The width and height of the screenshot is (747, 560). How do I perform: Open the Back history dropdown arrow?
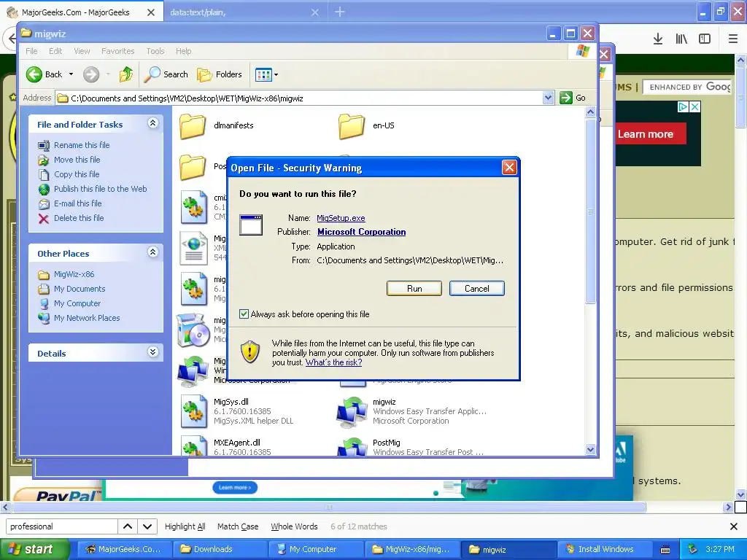(x=71, y=74)
